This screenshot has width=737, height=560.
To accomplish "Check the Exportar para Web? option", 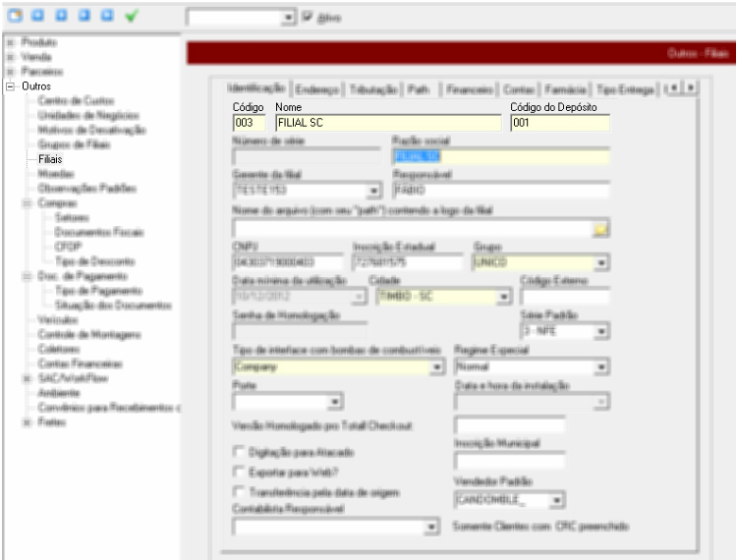I will click(x=239, y=472).
